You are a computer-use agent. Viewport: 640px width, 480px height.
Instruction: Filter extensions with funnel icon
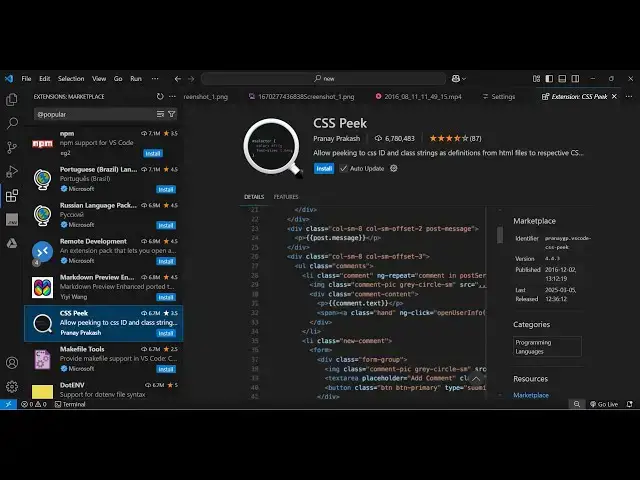coord(172,114)
